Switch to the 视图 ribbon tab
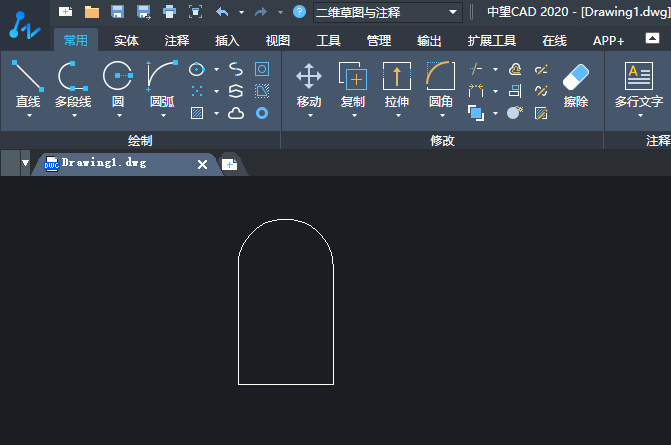 tap(278, 41)
